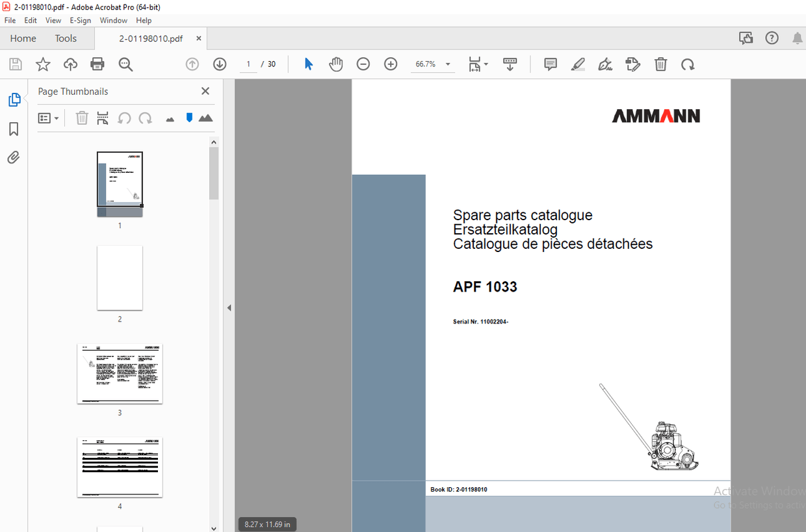The width and height of the screenshot is (806, 532).
Task: Enlarge thumbnails with large mountain icon
Action: [205, 118]
